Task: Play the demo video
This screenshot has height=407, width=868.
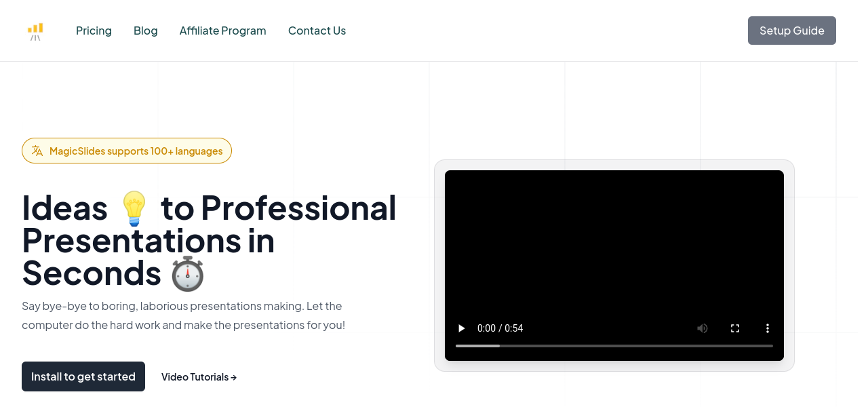Action: (x=462, y=328)
